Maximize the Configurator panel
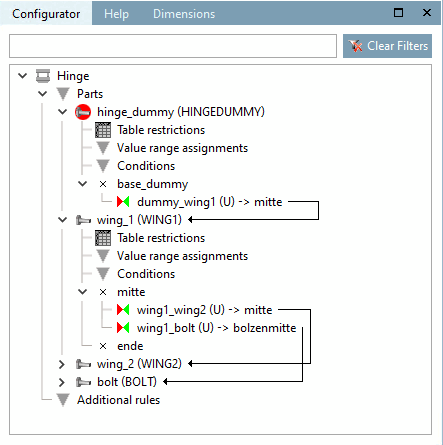This screenshot has width=443, height=445. coord(398,13)
